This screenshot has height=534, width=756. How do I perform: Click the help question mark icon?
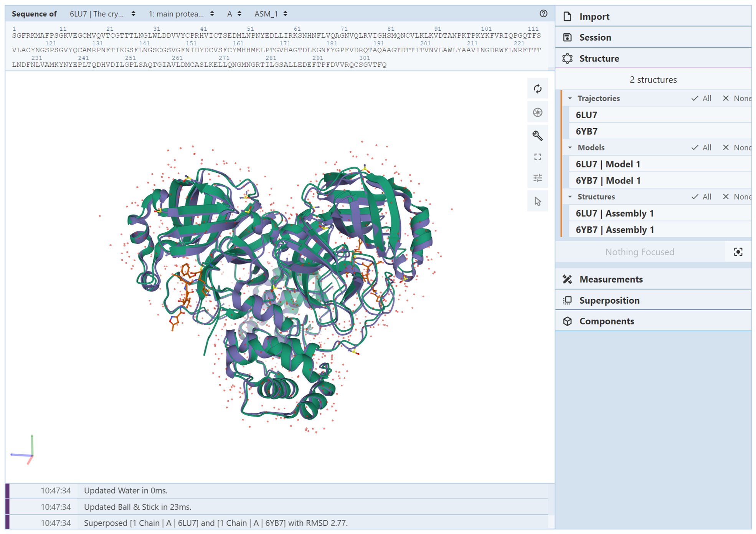[x=543, y=14]
